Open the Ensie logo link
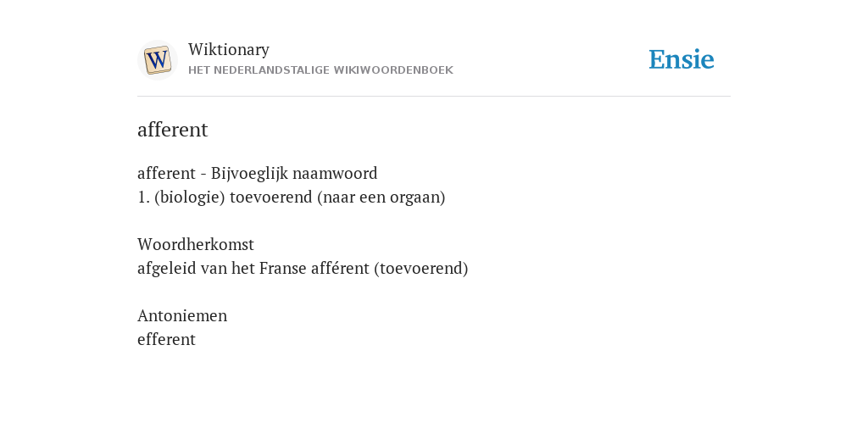 coord(681,59)
